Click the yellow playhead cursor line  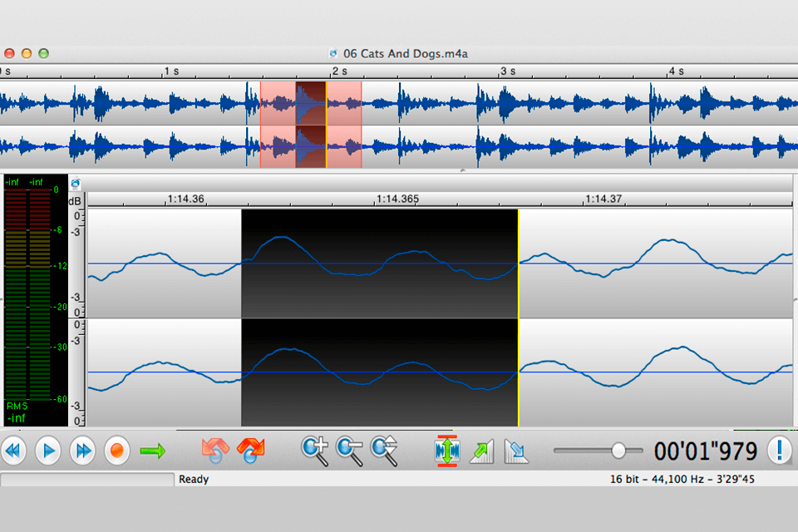(519, 318)
